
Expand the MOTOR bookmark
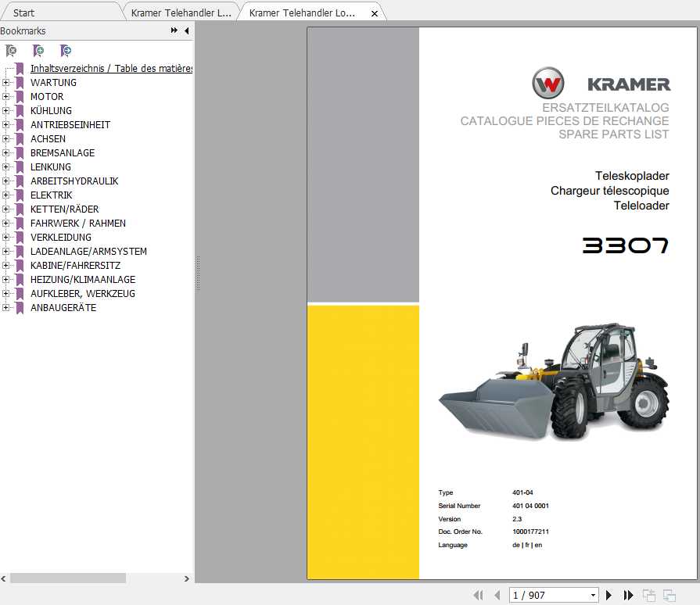[x=5, y=97]
